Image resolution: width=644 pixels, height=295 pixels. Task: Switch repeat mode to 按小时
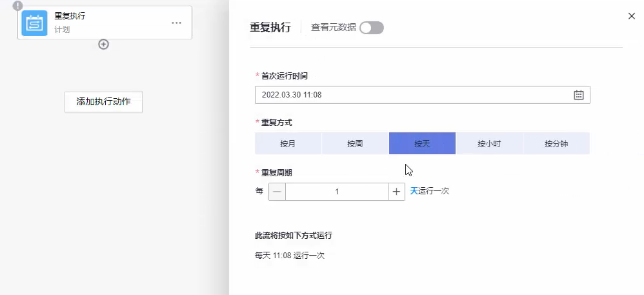click(489, 144)
